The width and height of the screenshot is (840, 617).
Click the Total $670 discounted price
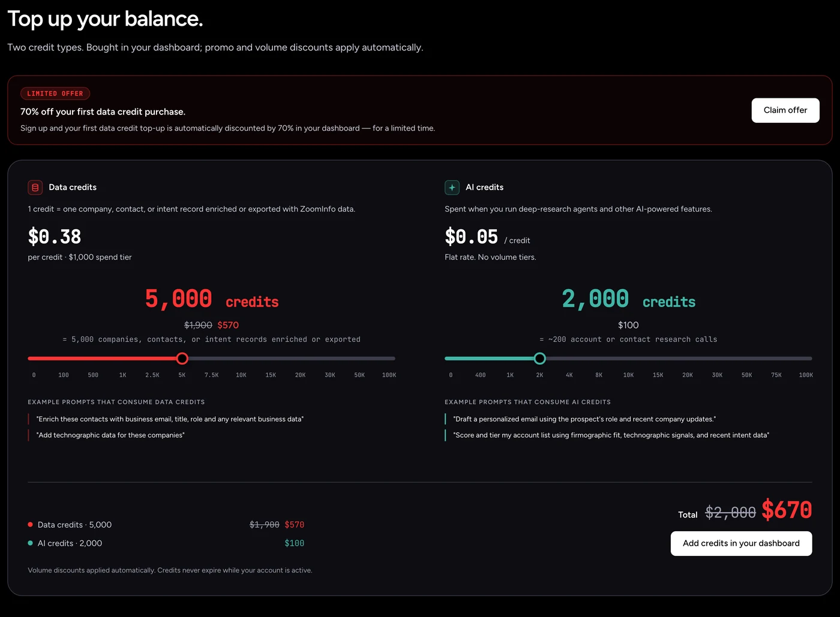787,510
